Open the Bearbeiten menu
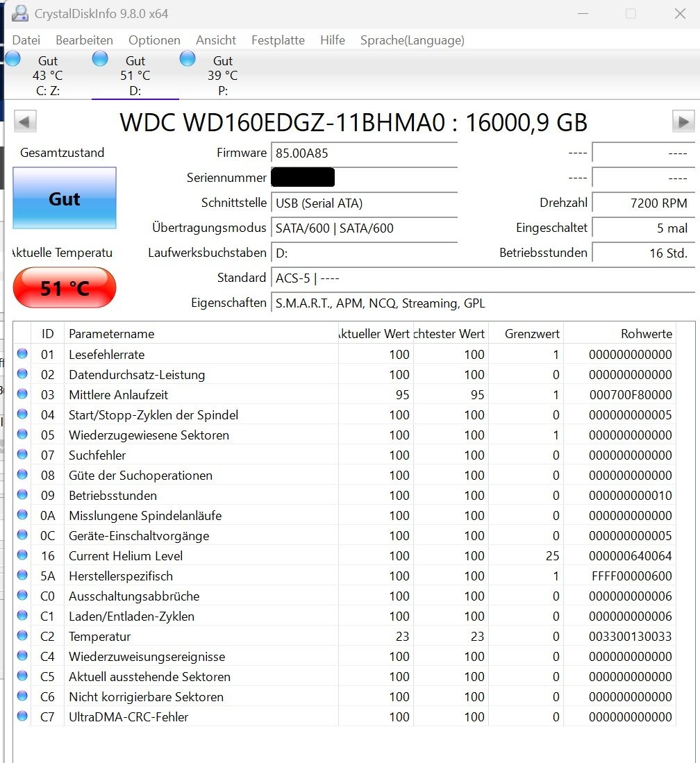 (84, 40)
